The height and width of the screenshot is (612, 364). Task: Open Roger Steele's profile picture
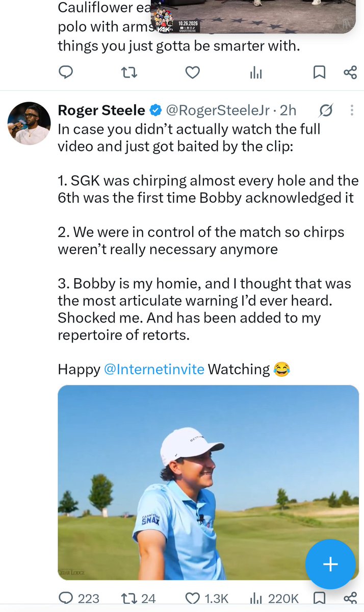(x=29, y=124)
